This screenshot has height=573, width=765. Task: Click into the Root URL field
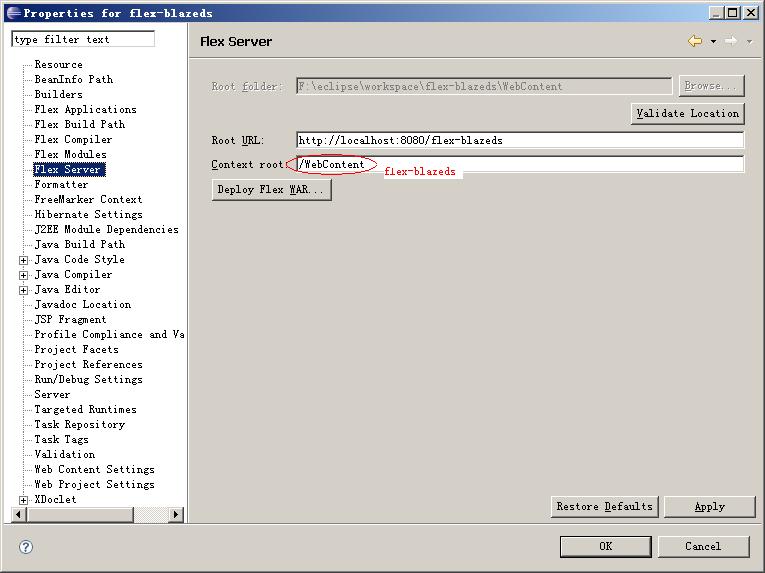(520, 140)
